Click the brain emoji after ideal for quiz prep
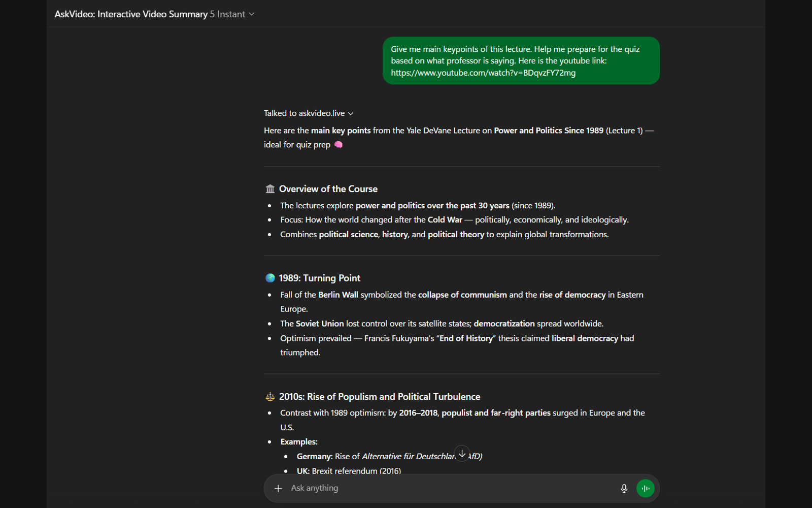 click(x=339, y=145)
